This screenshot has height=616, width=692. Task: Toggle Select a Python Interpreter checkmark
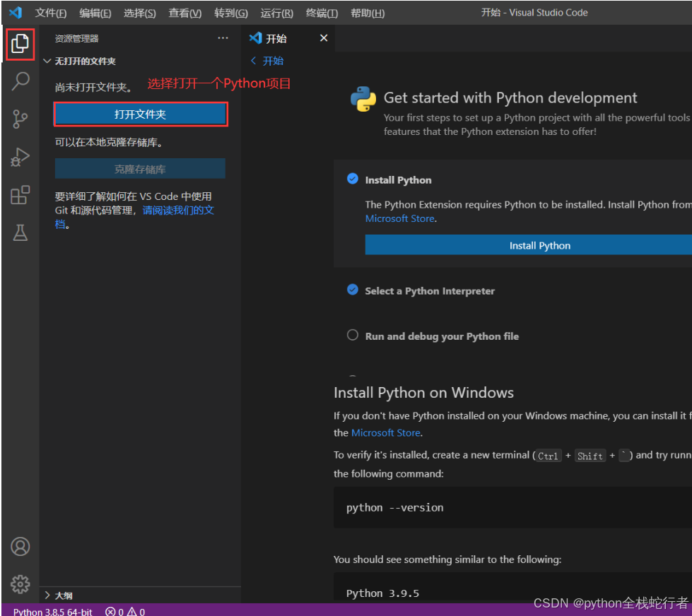coord(353,290)
